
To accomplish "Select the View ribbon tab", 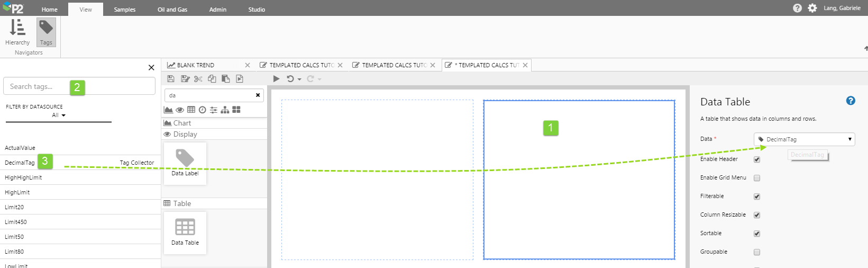I will click(x=86, y=10).
